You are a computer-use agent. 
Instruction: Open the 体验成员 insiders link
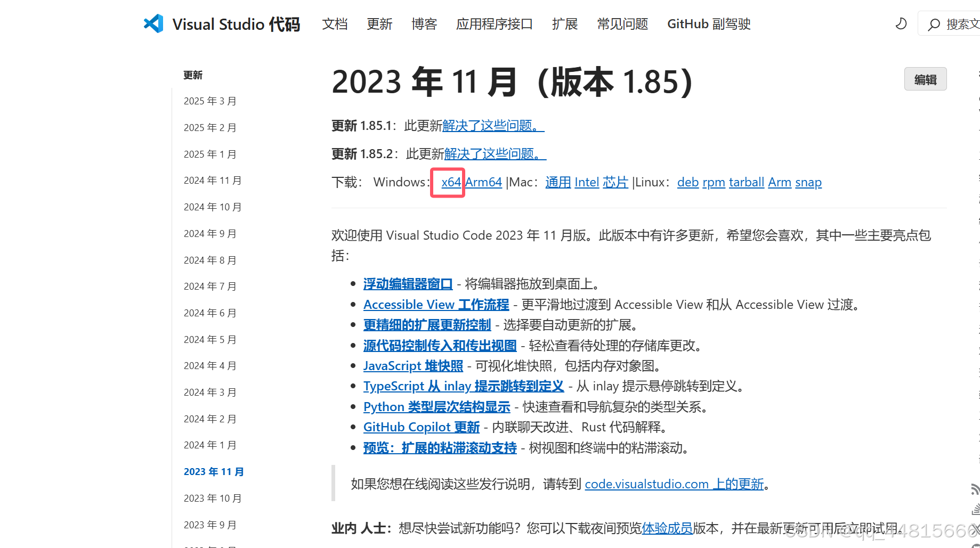click(x=667, y=528)
